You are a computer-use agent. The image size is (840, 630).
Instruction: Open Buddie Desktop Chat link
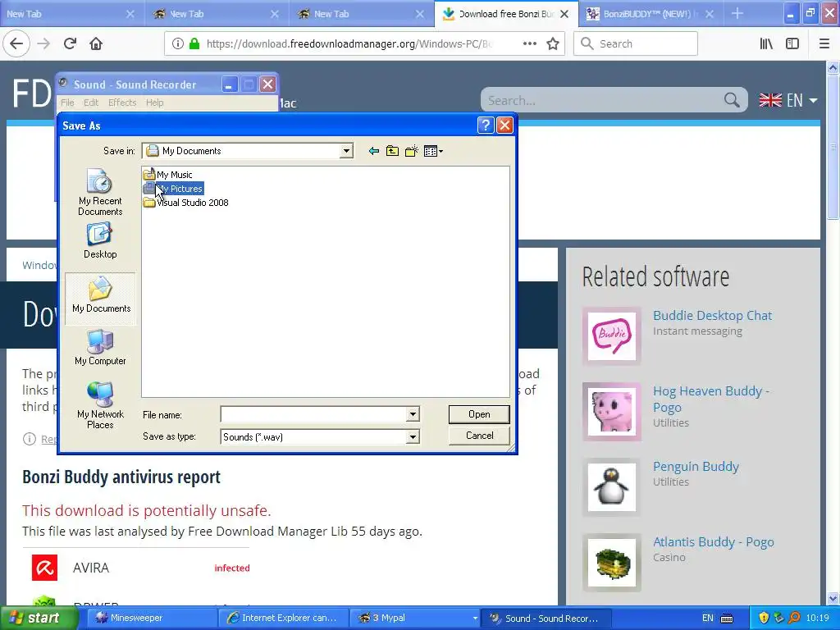pos(713,316)
